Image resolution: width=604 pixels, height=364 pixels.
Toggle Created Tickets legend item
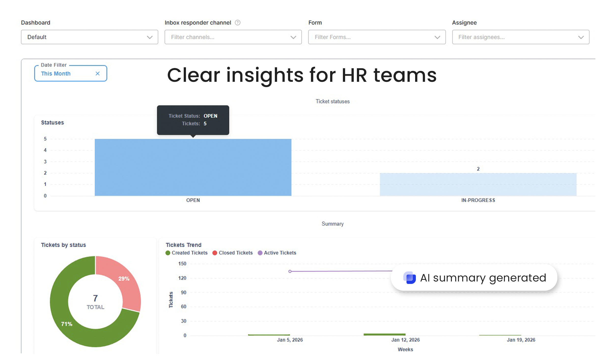tap(187, 253)
